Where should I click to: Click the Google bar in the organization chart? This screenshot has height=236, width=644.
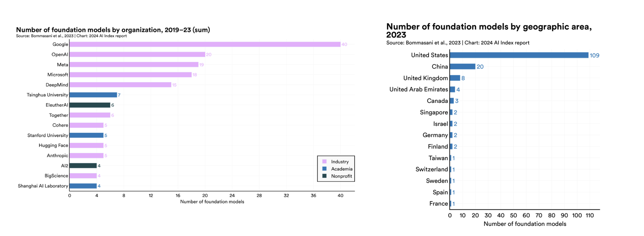205,44
